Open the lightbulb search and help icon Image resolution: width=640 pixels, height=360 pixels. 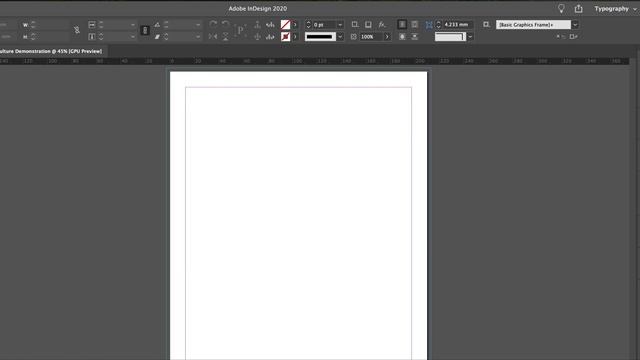point(561,9)
